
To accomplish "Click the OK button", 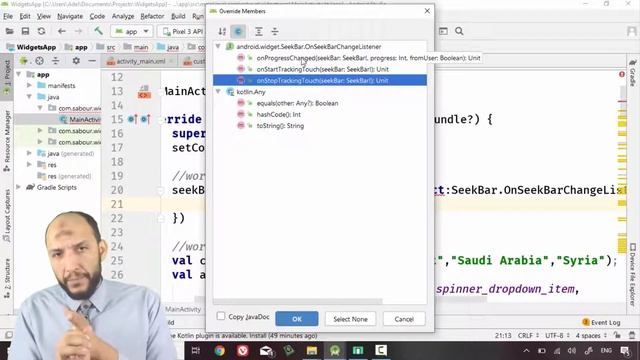I will tap(297, 319).
